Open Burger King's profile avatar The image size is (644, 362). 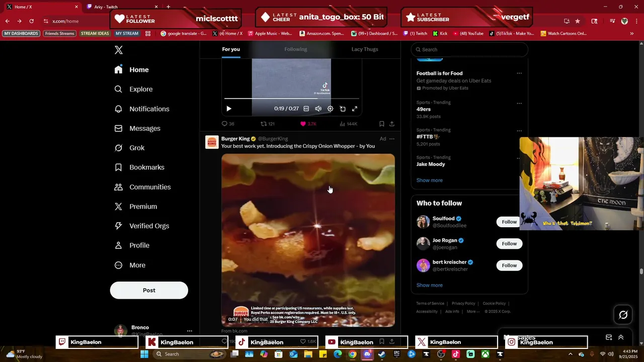(x=212, y=142)
